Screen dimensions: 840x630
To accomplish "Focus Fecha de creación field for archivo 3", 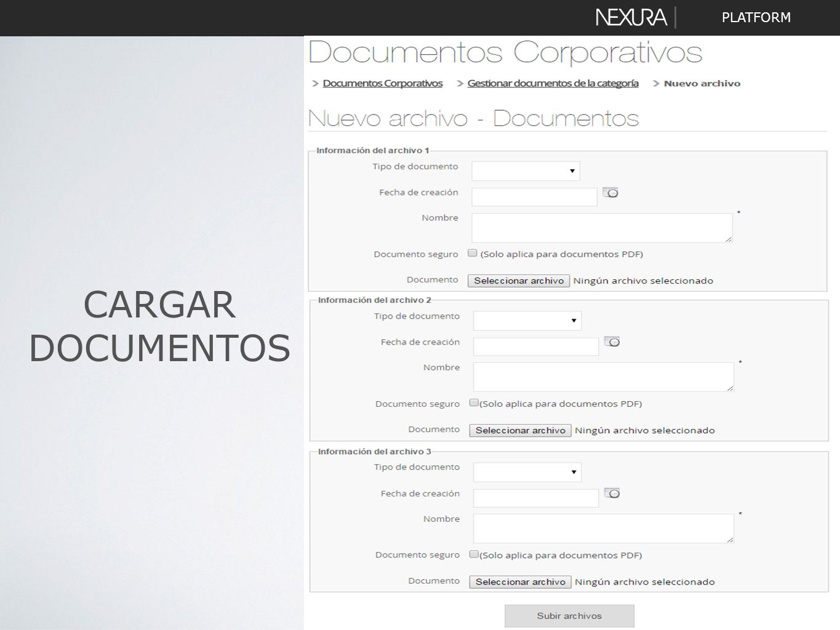I will pos(536,498).
